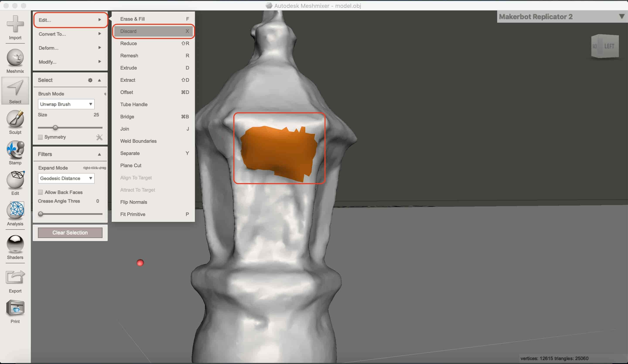
Task: Toggle the Symmetry checkbox
Action: 40,137
